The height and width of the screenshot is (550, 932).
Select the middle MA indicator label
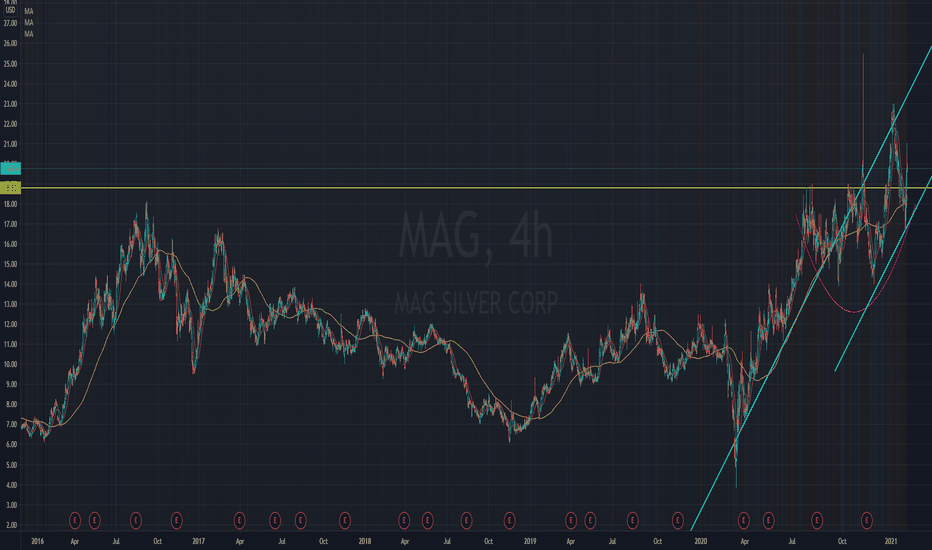coord(29,23)
